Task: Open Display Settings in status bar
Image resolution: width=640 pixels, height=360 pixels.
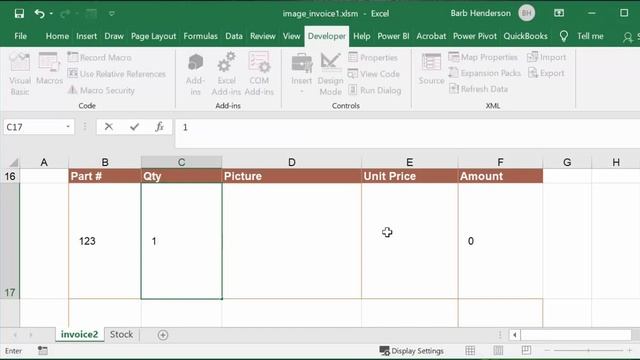Action: [411, 351]
